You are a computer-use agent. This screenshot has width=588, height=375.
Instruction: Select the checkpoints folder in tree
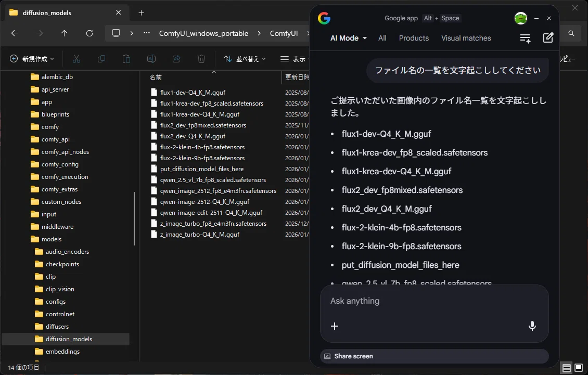pyautogui.click(x=62, y=264)
